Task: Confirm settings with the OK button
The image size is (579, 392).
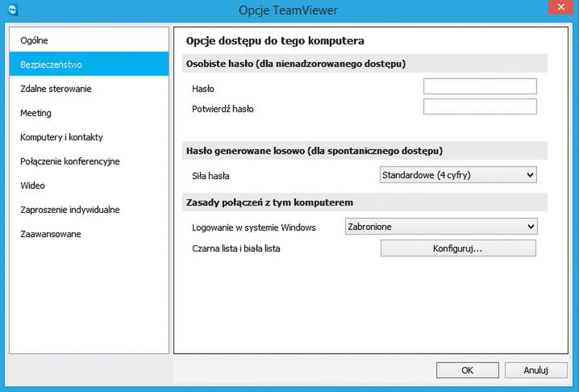Action: (x=467, y=370)
